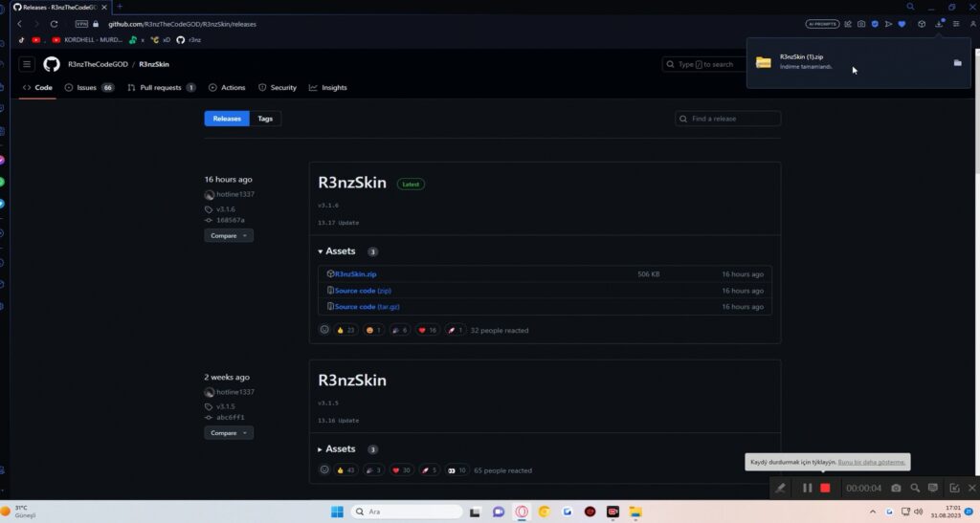
Task: Open the KORDHELL - MURD... YouTube bookmark
Action: (x=87, y=40)
